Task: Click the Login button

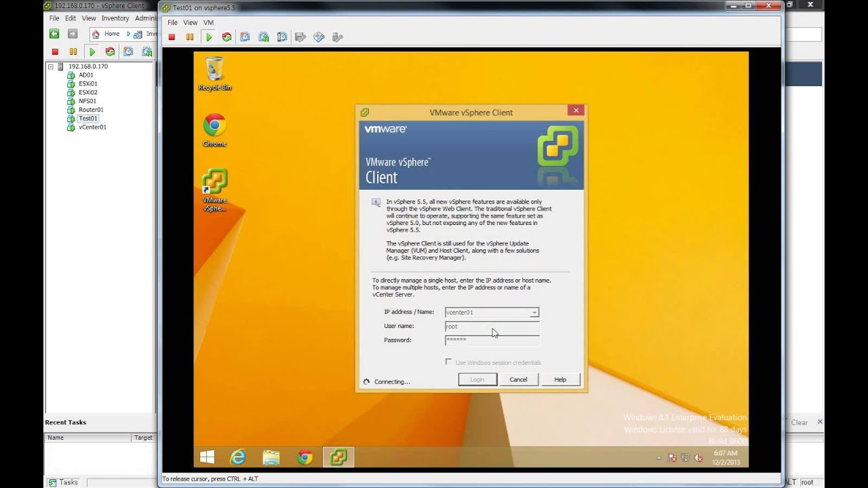Action: pos(477,380)
